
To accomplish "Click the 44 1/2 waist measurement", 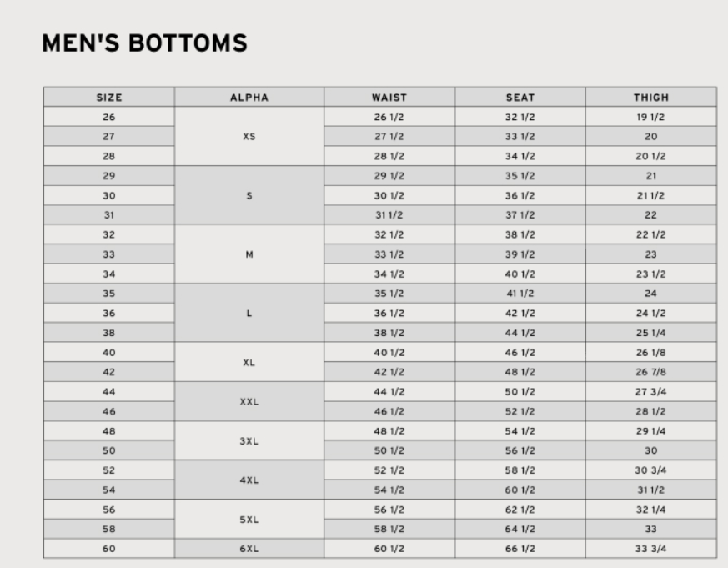I will coord(389,392).
